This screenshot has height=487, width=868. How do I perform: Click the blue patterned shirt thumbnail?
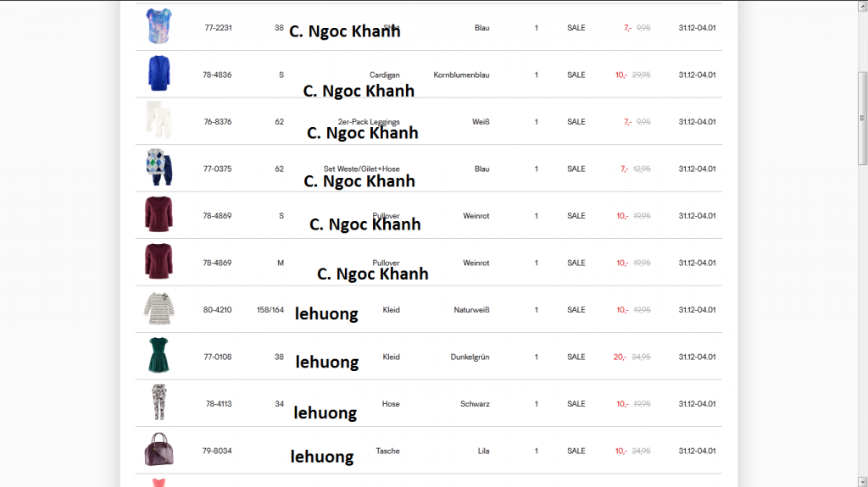pyautogui.click(x=159, y=26)
